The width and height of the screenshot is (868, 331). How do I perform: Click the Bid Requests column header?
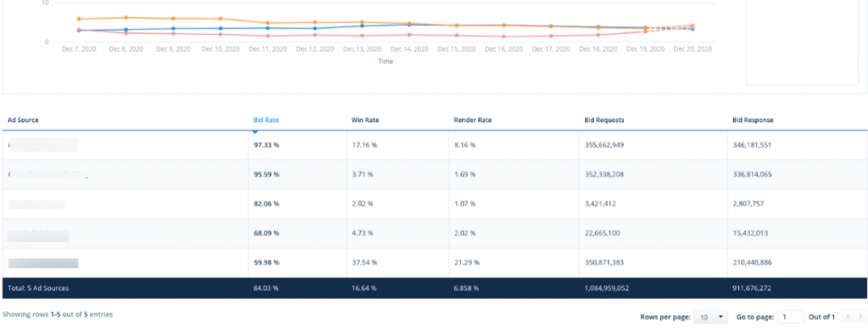(x=604, y=120)
